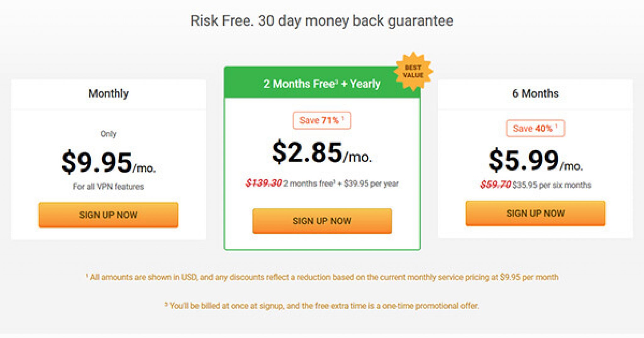644x338 pixels.
Task: Click the USD amounts footnote text
Action: 322,277
